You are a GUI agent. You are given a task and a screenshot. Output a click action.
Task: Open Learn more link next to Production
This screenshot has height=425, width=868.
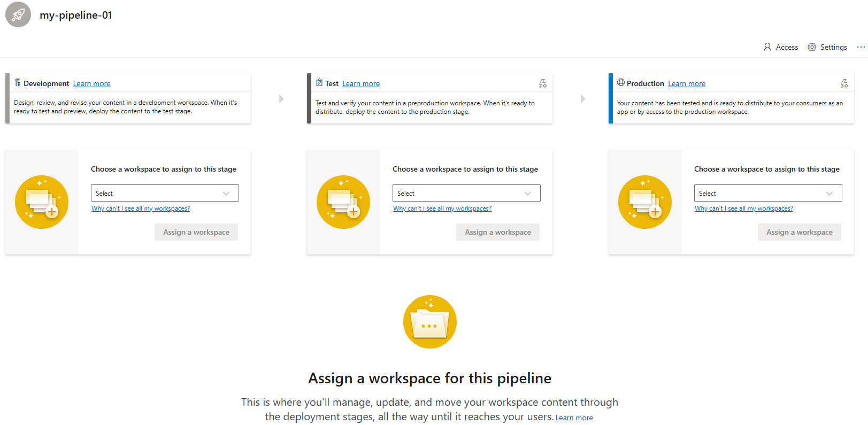point(687,83)
